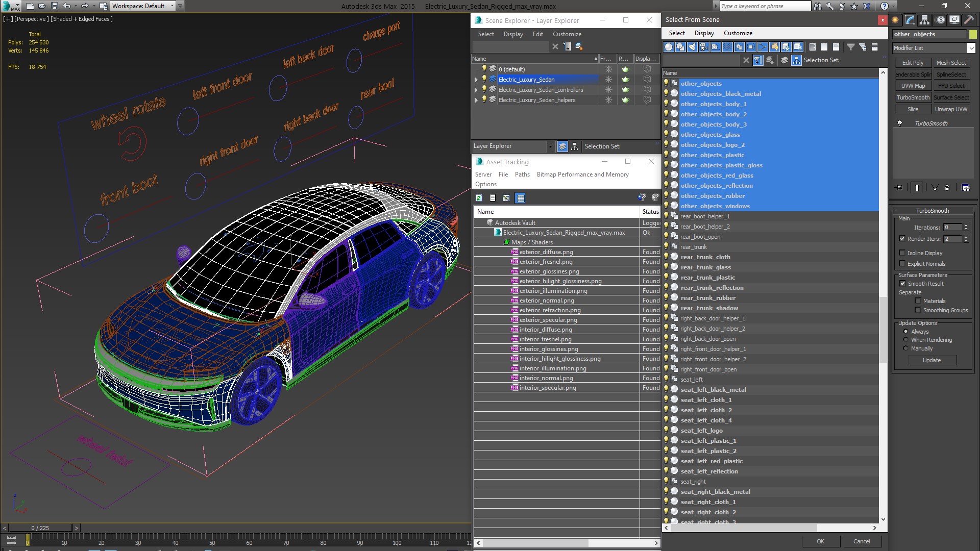The width and height of the screenshot is (980, 551).
Task: Click Create New Layer icon in Scene Explorer
Action: 579,46
